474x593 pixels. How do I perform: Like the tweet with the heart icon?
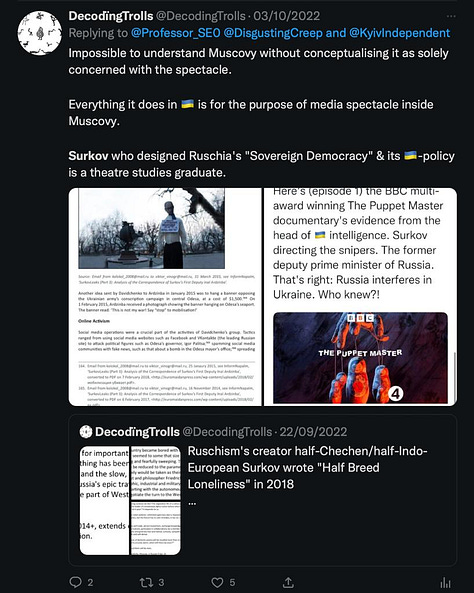(x=217, y=582)
